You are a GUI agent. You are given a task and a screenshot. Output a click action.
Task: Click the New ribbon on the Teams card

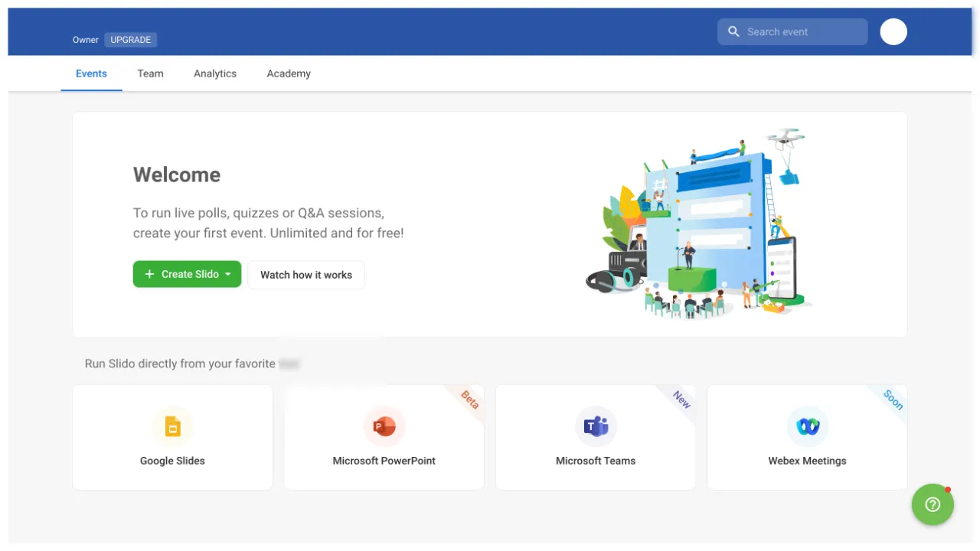click(681, 399)
